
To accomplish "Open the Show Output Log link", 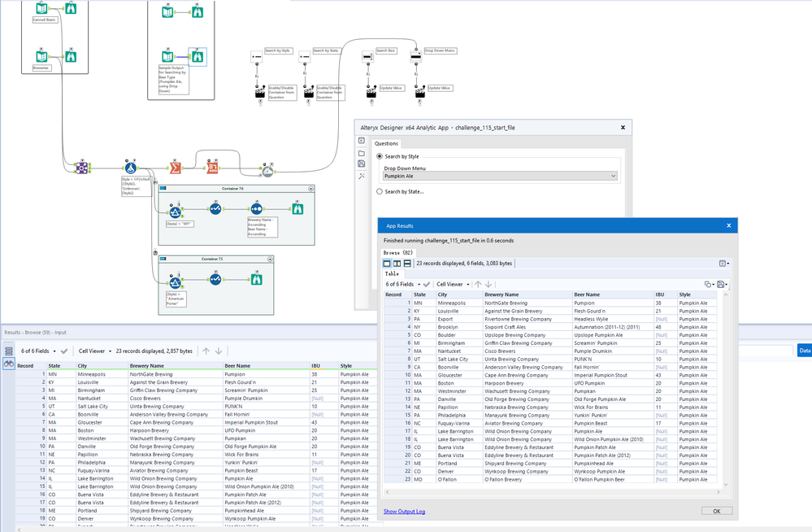I will click(405, 511).
